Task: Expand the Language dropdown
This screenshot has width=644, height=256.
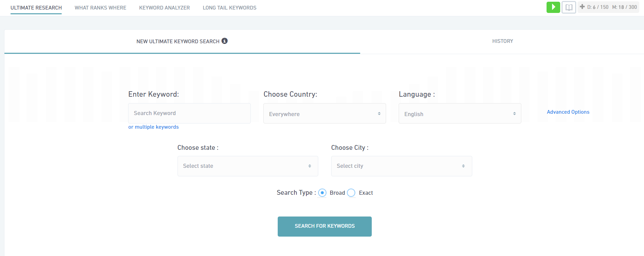Action: 460,114
